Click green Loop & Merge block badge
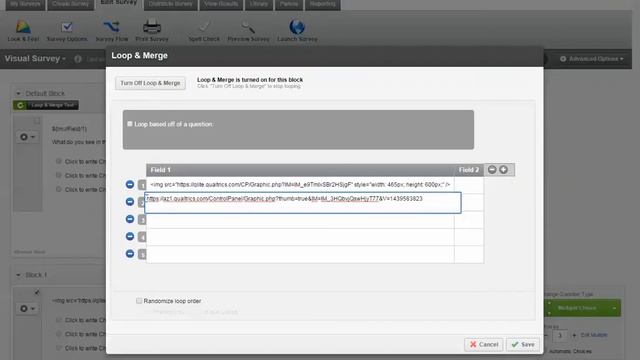The image size is (640, 360). click(x=46, y=105)
